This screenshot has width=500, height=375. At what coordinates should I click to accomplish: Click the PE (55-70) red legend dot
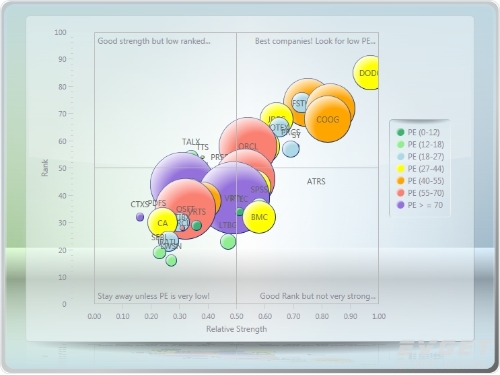[x=400, y=193]
